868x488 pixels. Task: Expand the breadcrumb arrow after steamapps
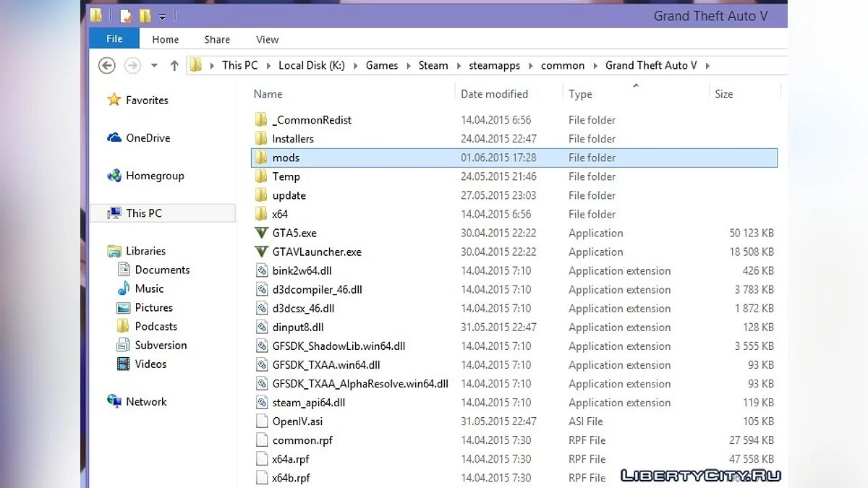530,66
